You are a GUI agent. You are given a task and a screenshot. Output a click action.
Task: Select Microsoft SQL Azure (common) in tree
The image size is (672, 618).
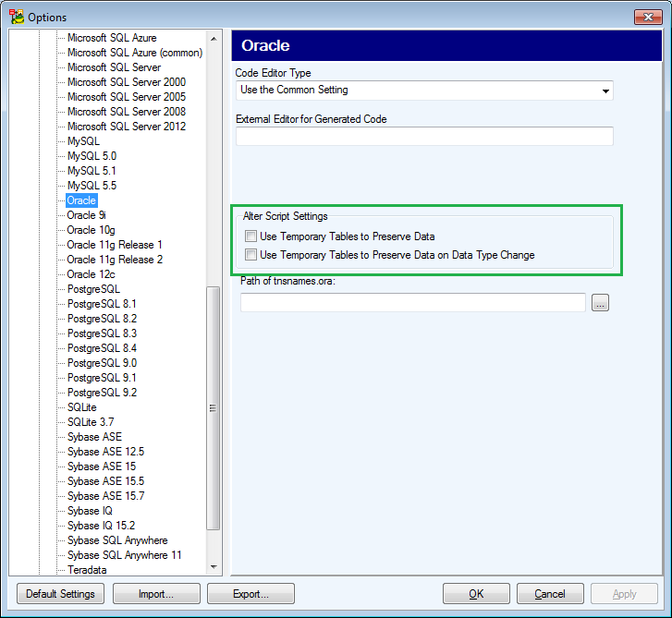[135, 53]
